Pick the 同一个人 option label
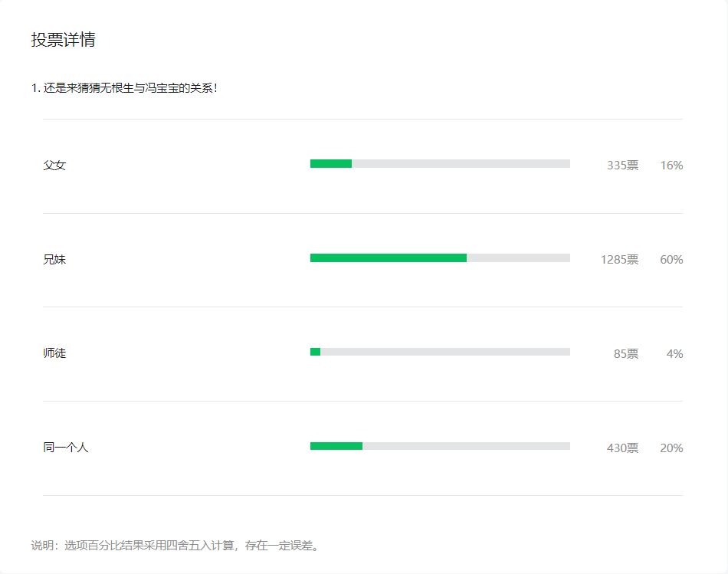 tap(66, 448)
